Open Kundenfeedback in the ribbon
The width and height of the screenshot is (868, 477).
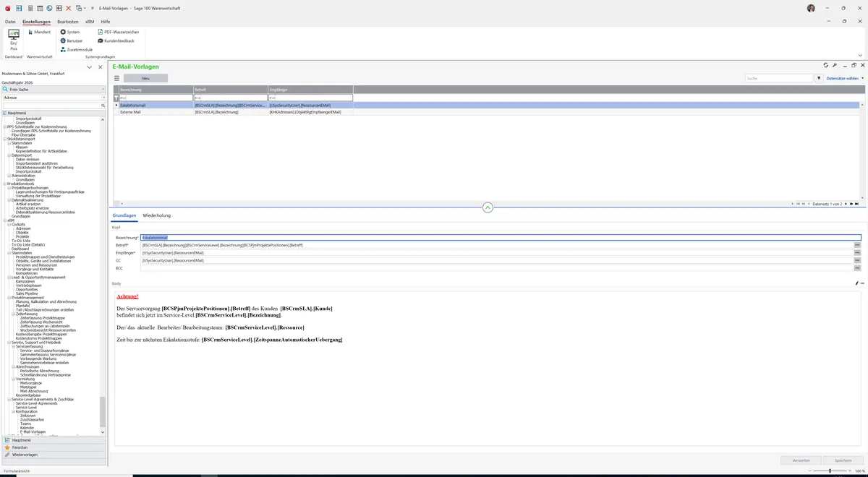115,40
